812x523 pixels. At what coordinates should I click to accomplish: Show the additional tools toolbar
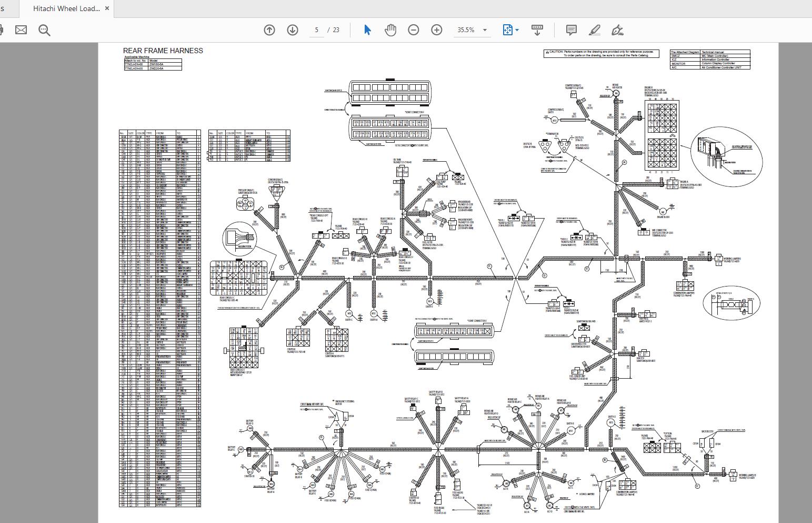537,30
